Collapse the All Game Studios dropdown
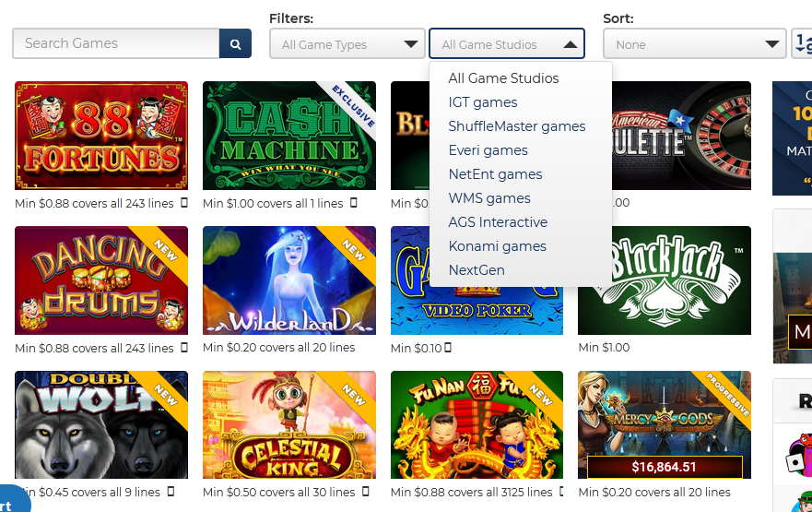 pos(507,44)
